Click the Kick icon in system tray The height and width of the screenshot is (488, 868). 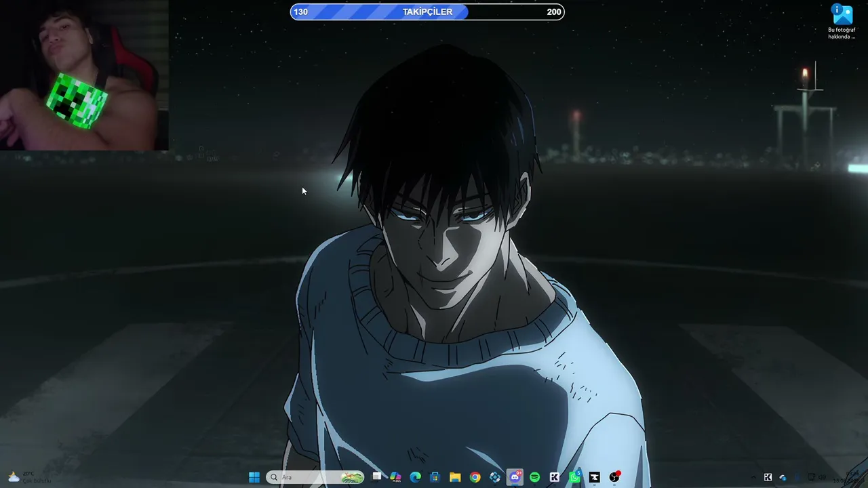click(768, 477)
